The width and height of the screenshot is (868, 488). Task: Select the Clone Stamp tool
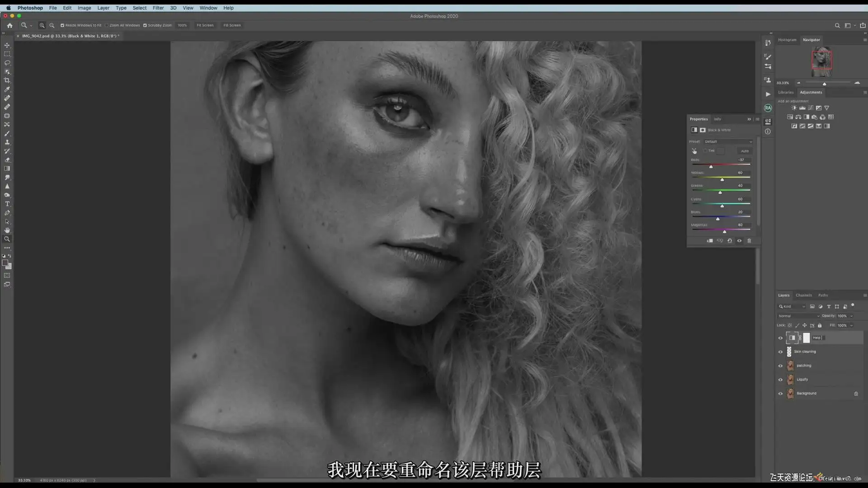tap(7, 142)
